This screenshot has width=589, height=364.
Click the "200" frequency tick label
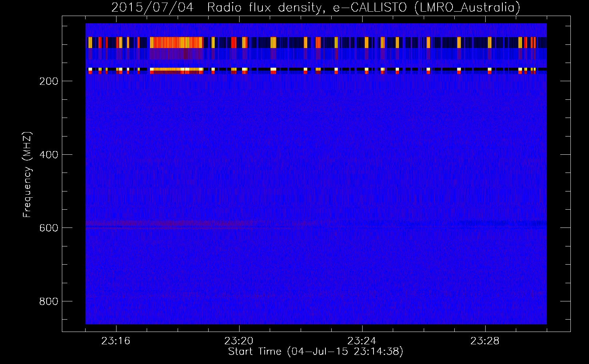tap(48, 81)
